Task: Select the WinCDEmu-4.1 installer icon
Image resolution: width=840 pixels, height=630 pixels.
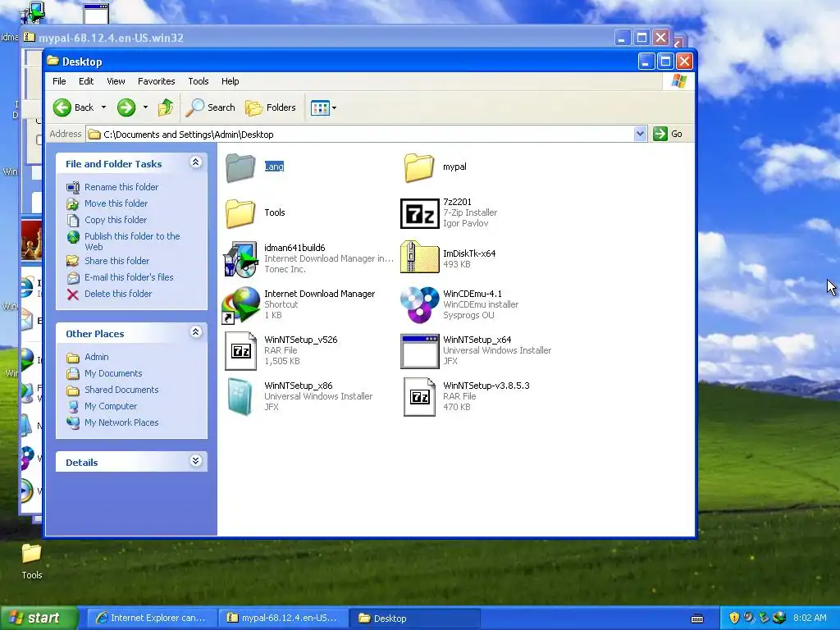Action: click(419, 305)
